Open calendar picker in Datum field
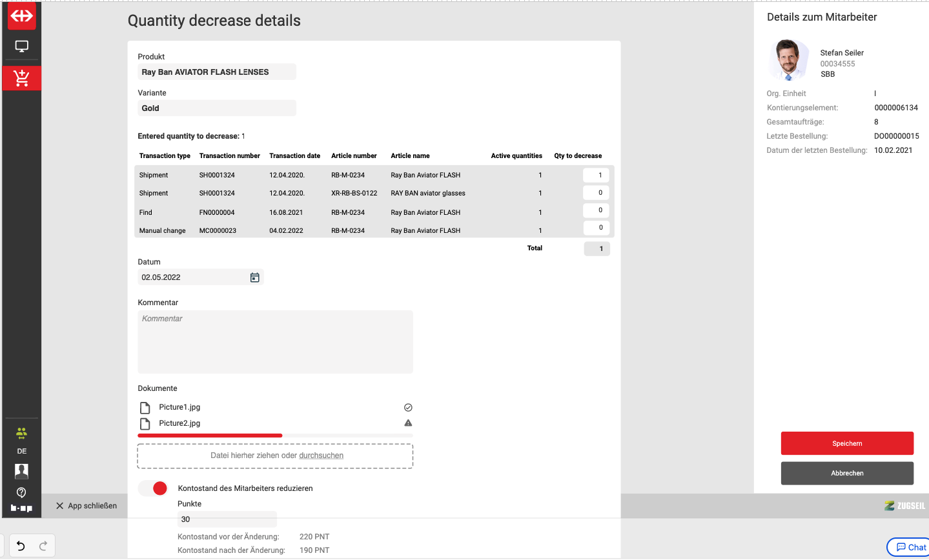Viewport: 929px width, 560px height. point(255,277)
